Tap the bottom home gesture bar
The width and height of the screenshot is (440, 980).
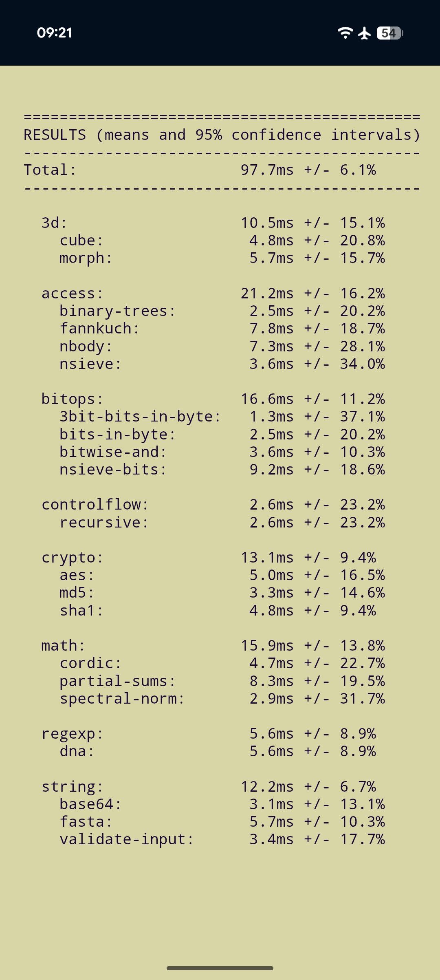[220, 968]
